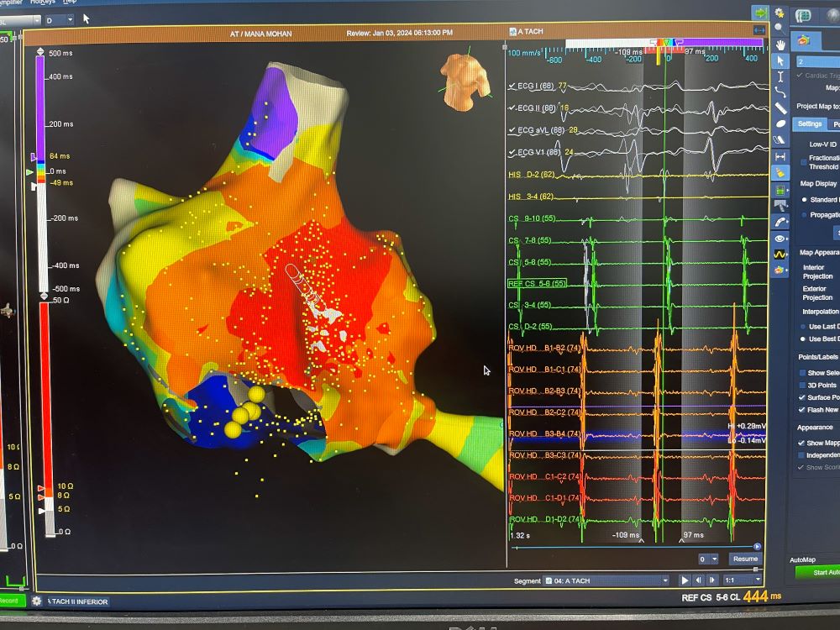Toggle the Flash New checkbox
The width and height of the screenshot is (840, 630).
coord(802,410)
